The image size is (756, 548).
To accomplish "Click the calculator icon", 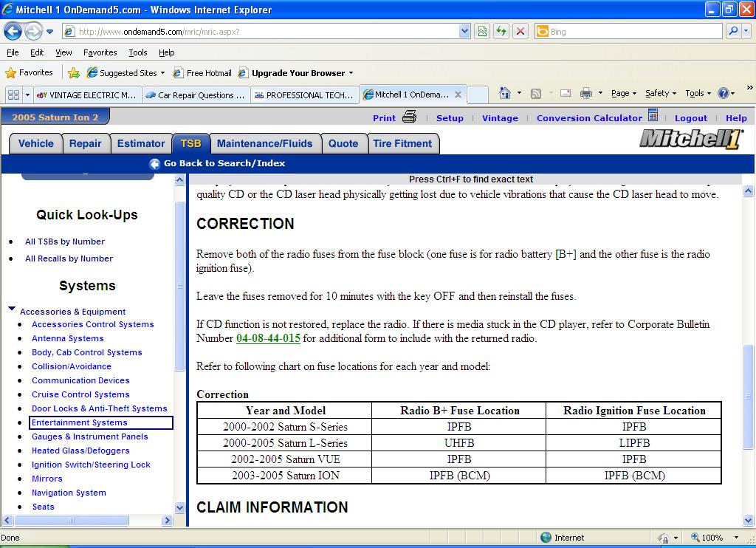I will 653,114.
